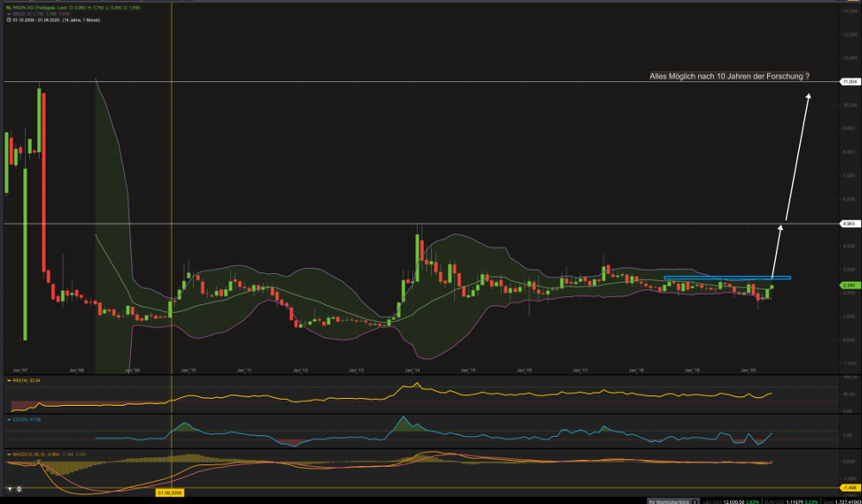862x504 pixels.
Task: Open the Ihr Marktüberblick tab
Action: click(x=669, y=501)
